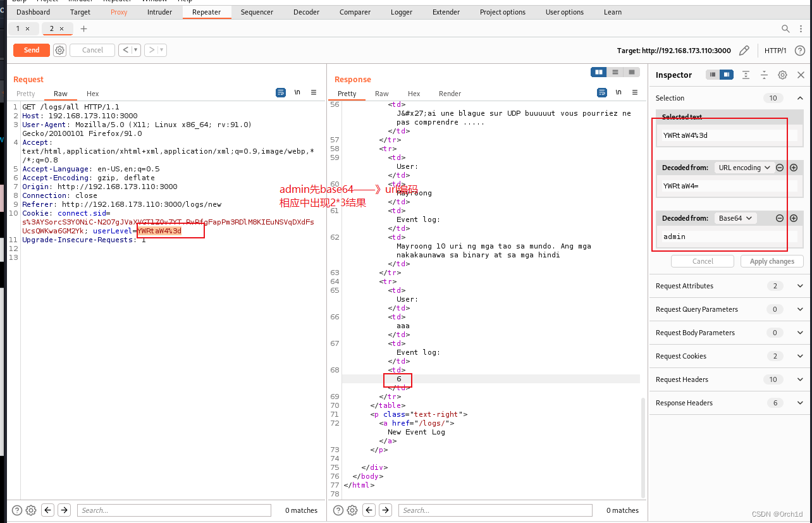The width and height of the screenshot is (812, 523).
Task: Click Apply changes in Inspector
Action: [772, 261]
